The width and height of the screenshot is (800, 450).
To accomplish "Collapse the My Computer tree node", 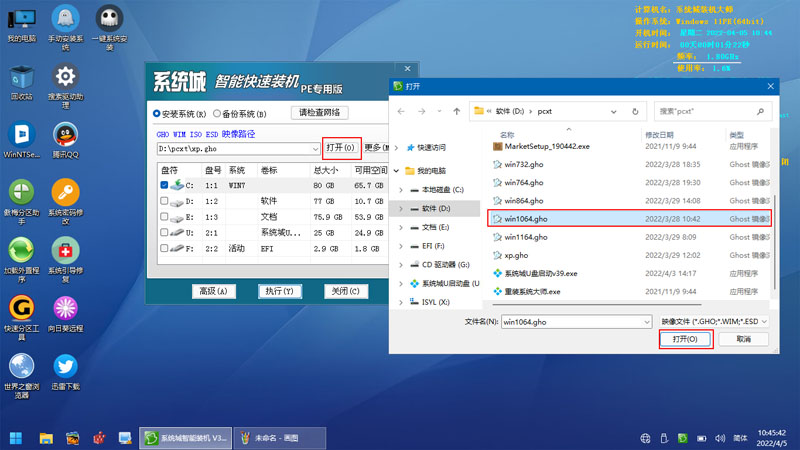I will (x=396, y=170).
